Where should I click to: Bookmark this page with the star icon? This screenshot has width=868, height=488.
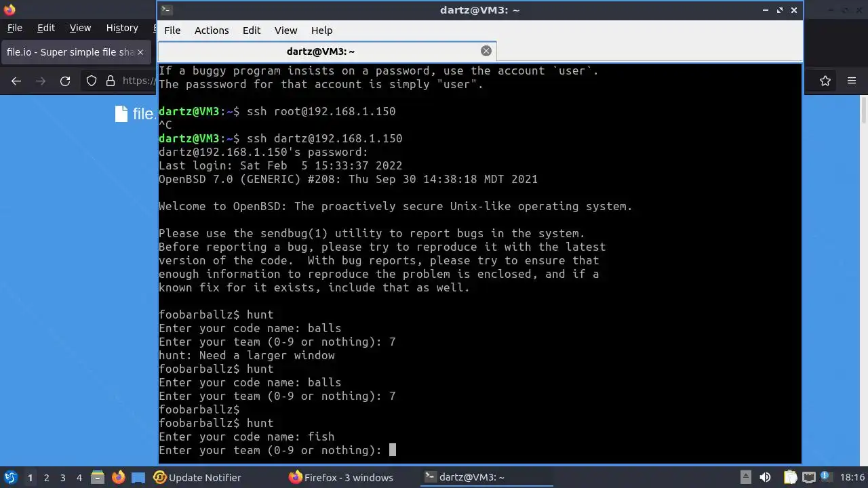click(825, 81)
